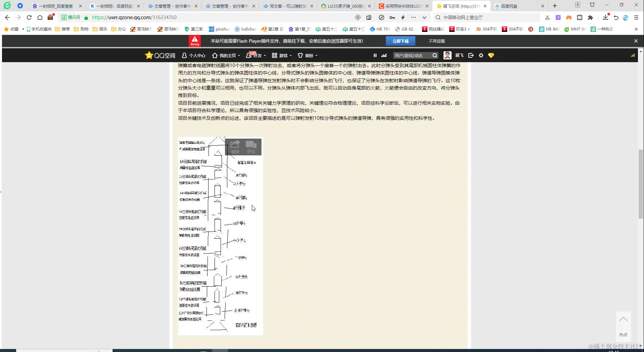Click the 立即下载 Flash download button
The image size is (644, 352).
coord(401,41)
